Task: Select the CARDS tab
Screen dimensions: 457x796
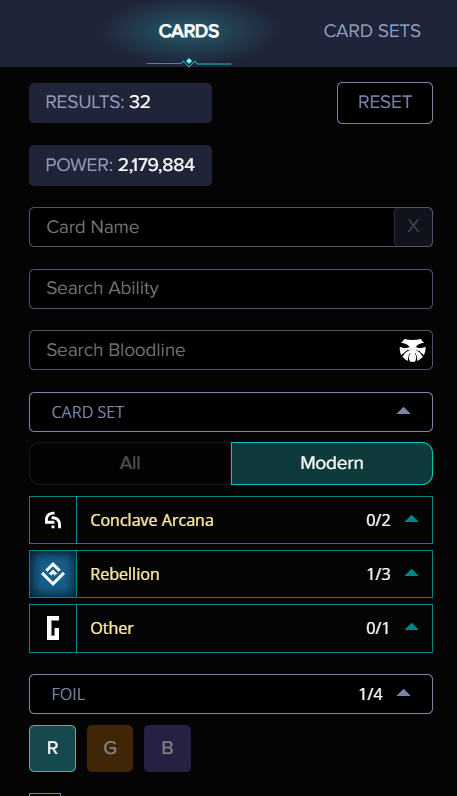Action: pos(189,31)
